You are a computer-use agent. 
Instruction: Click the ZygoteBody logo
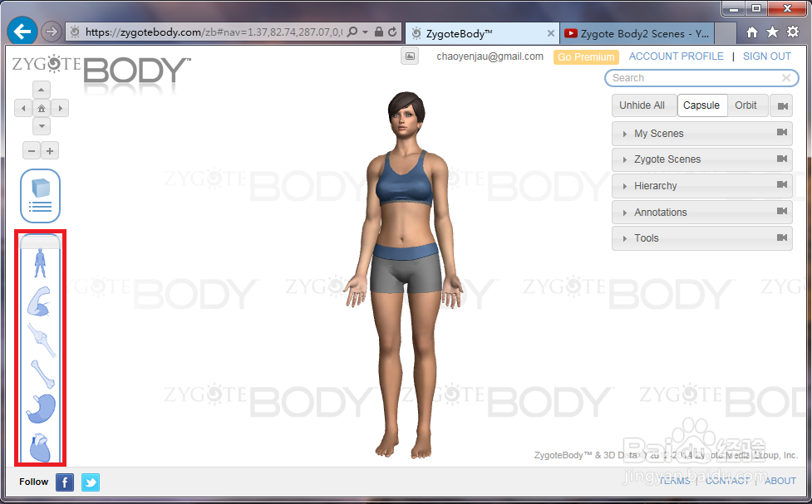point(101,70)
